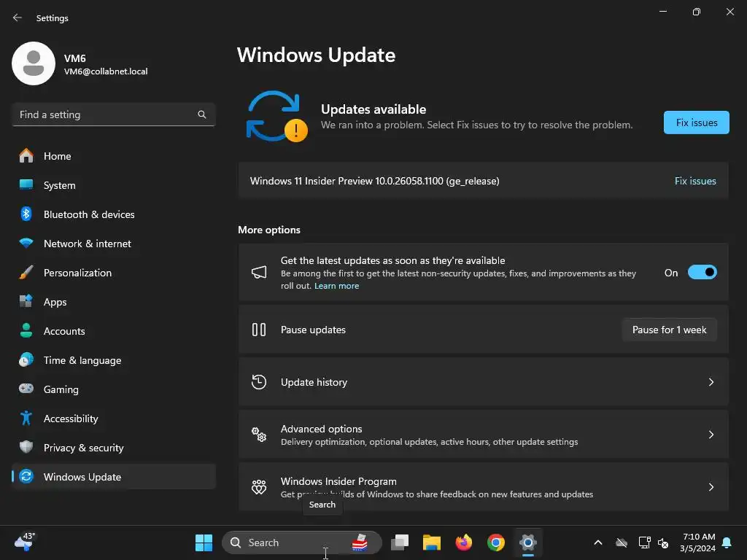Click the large update status sync icon

pyautogui.click(x=276, y=117)
